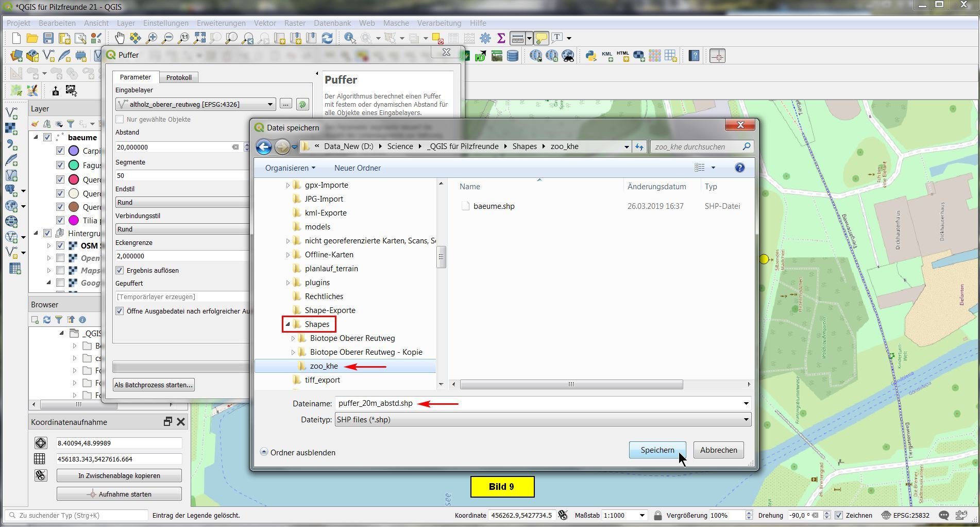Click the horizontal scrollbar in the file list

click(571, 384)
